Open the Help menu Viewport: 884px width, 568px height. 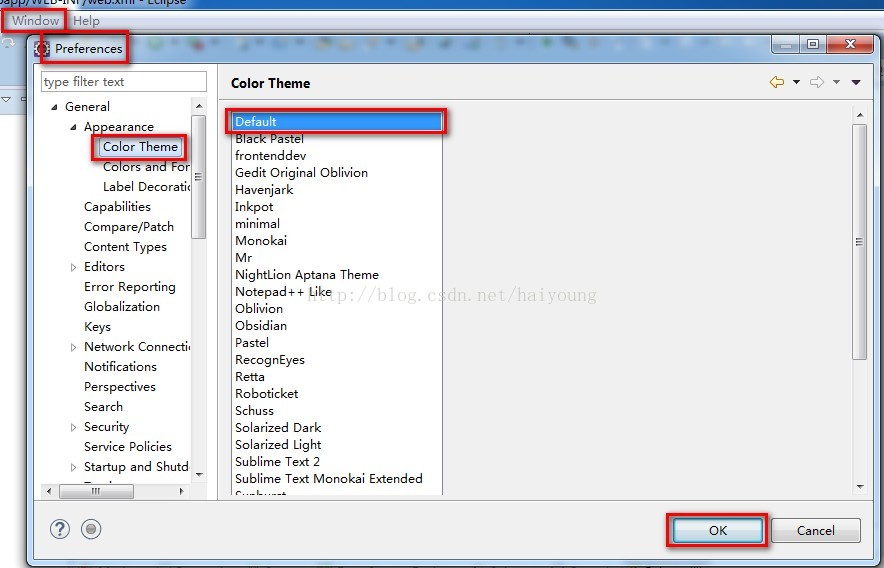click(86, 21)
